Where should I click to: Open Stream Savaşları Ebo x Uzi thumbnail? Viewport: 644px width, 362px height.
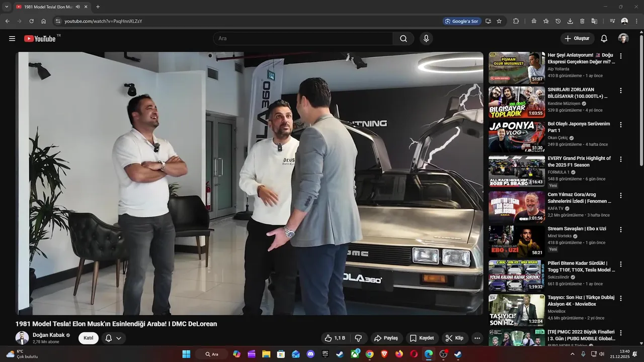(x=516, y=241)
